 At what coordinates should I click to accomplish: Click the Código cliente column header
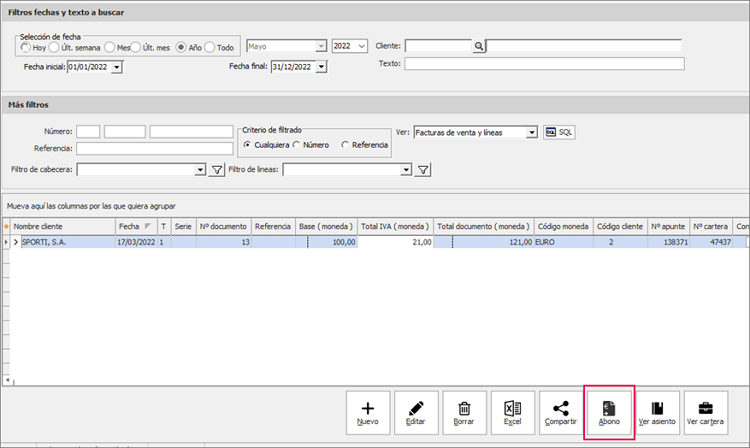coord(620,227)
